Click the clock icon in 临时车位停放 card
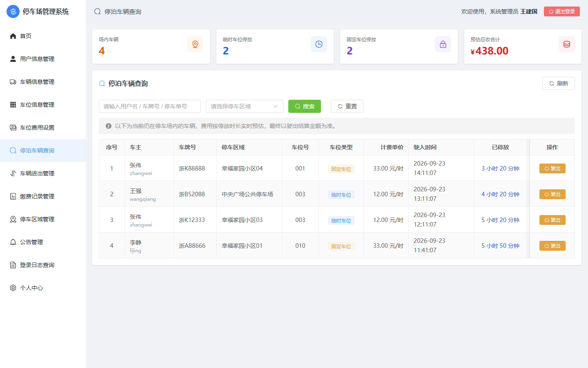This screenshot has height=368, width=588. 319,44
